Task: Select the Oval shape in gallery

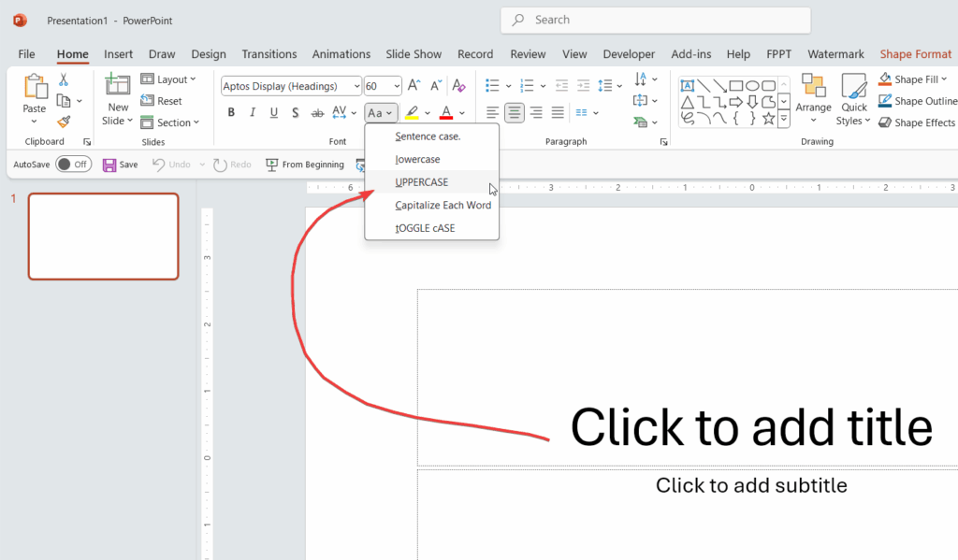Action: pos(752,85)
